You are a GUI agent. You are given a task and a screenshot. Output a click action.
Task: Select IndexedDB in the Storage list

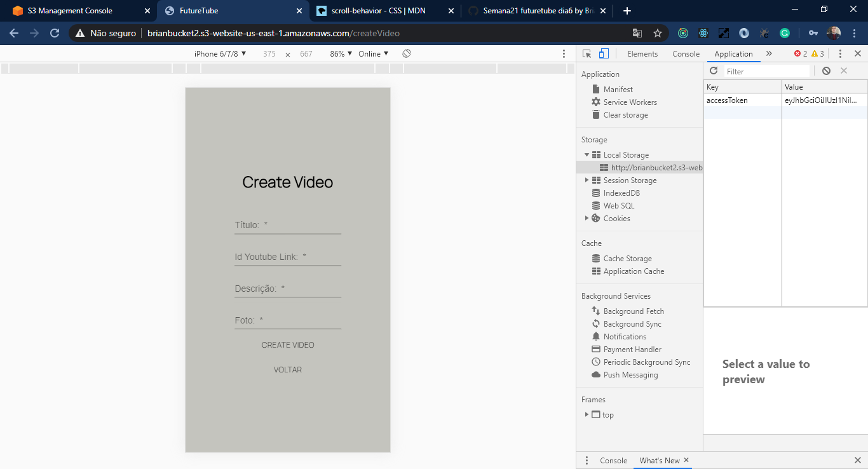[616, 193]
